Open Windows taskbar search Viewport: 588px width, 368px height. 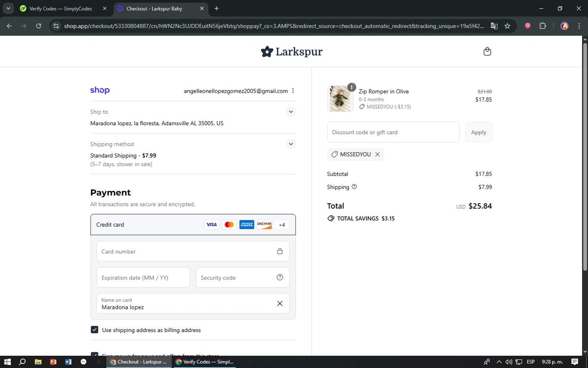(x=22, y=362)
